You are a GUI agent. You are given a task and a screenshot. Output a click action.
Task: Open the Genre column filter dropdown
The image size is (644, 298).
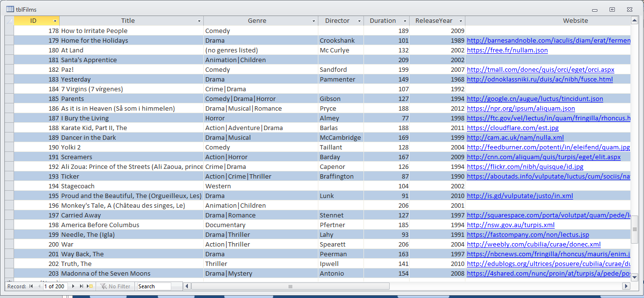point(314,21)
